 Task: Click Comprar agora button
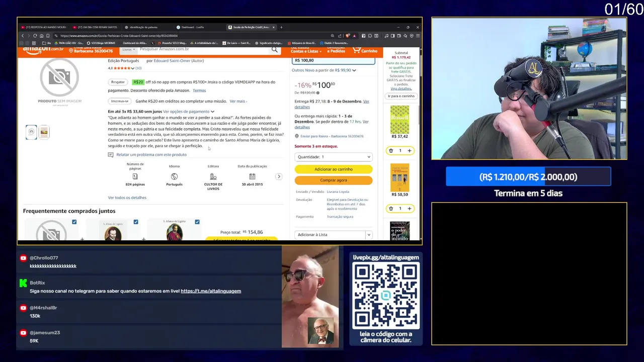[334, 180]
